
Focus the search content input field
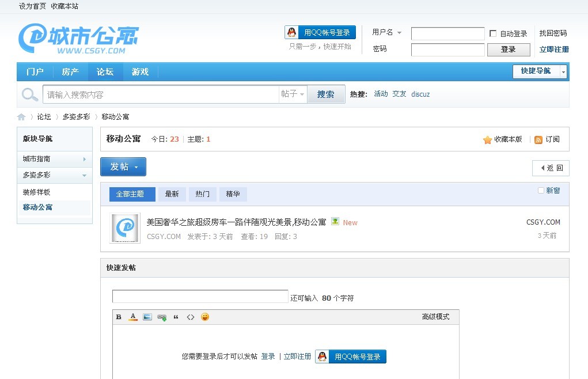(161, 94)
